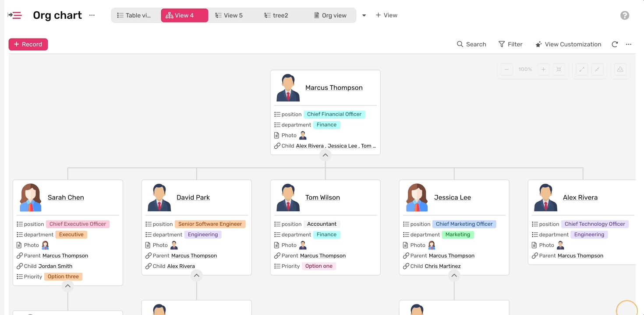Open small Photo thumbnail on Sarah Chen card

[x=45, y=245]
